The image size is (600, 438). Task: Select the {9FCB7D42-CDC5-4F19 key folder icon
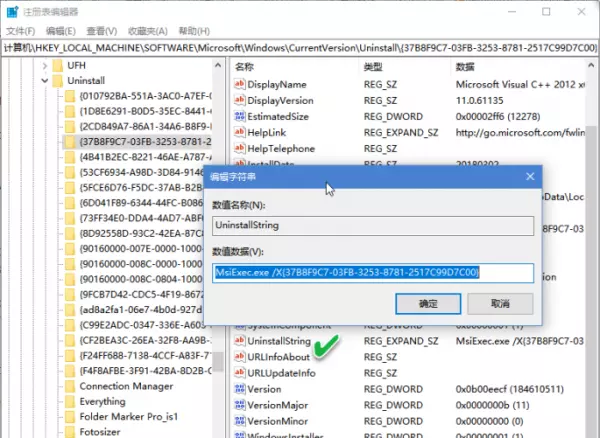[70, 295]
